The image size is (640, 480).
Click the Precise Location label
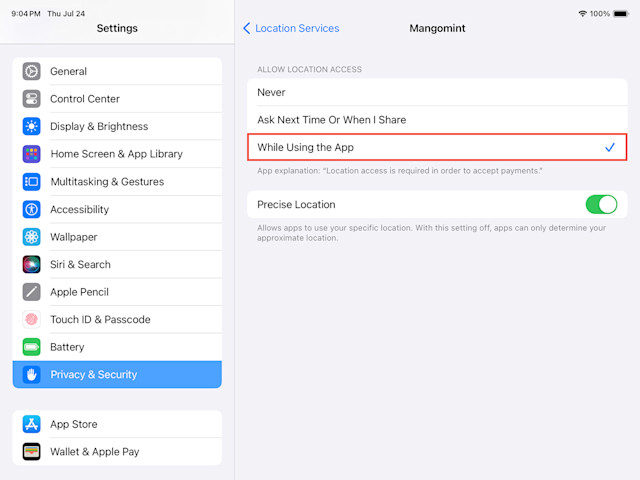296,204
